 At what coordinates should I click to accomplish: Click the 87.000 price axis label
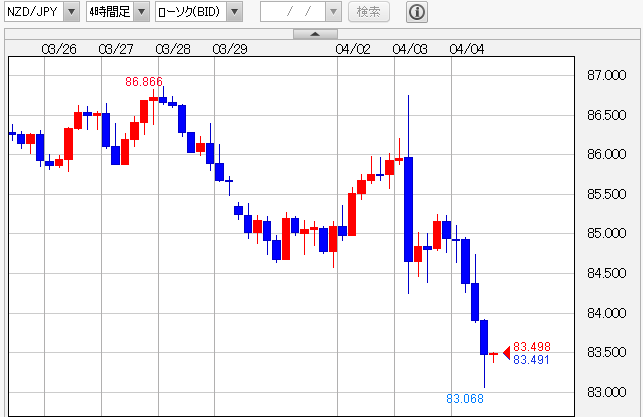[607, 76]
